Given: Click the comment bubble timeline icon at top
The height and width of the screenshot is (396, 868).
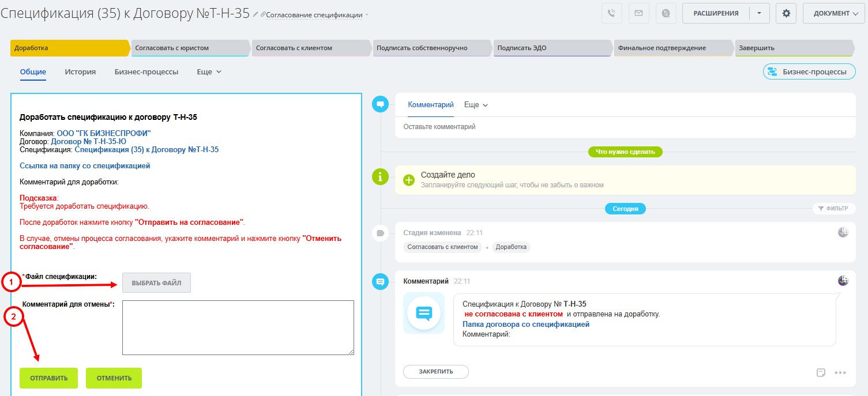Looking at the screenshot, I should tap(380, 104).
